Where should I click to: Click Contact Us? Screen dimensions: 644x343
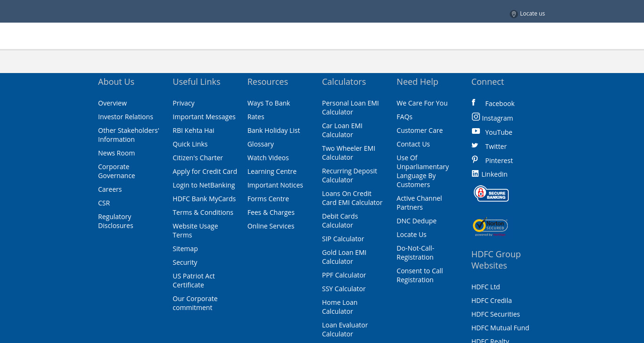click(413, 144)
